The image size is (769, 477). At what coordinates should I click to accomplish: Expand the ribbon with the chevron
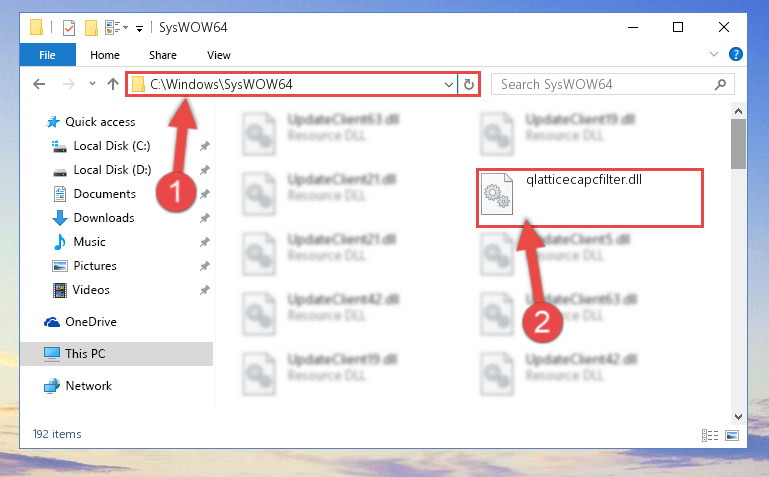(x=714, y=54)
